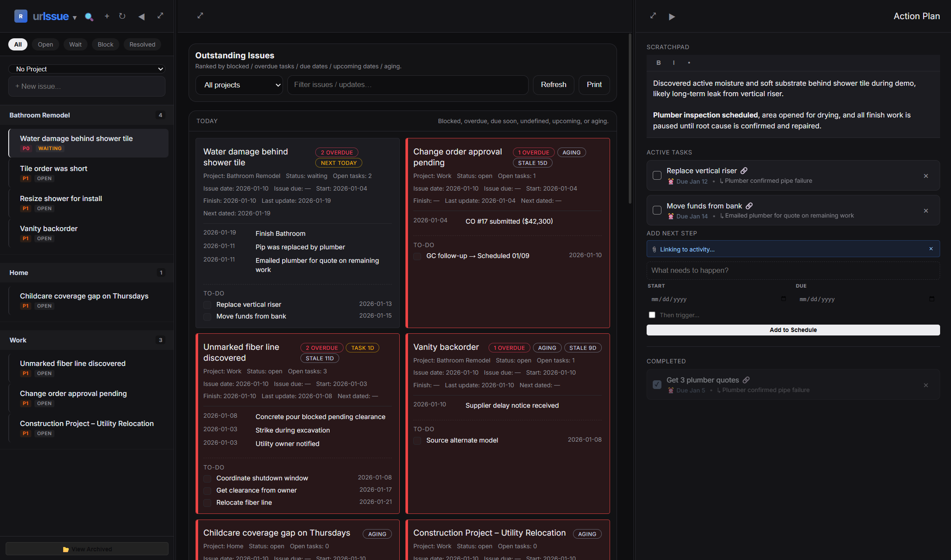This screenshot has width=951, height=560.
Task: Insert a bullet list in the Scratchpad
Action: pos(689,63)
